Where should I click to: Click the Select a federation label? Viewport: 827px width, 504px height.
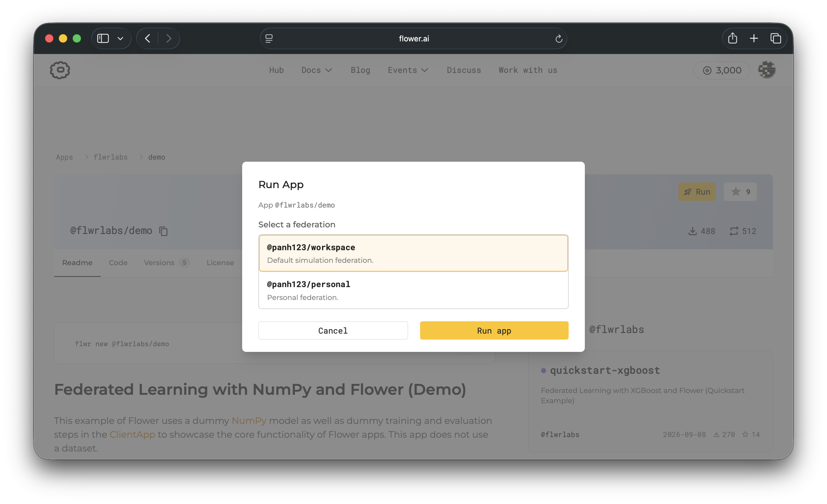pos(297,224)
